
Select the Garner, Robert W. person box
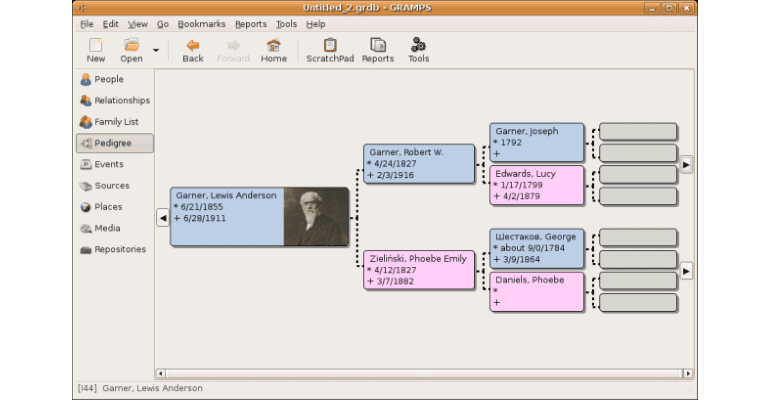(x=419, y=164)
